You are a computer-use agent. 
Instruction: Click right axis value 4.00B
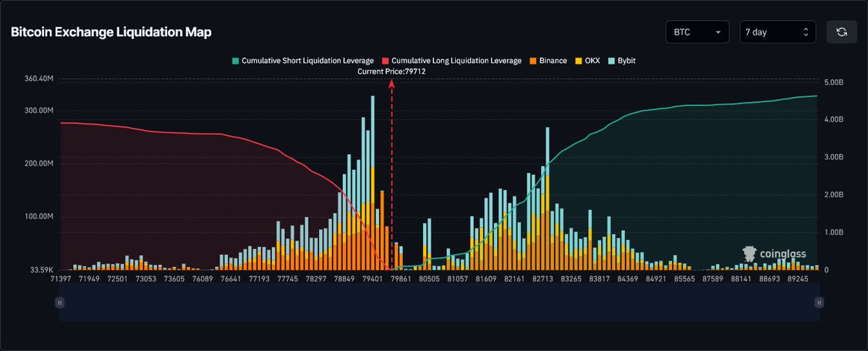(x=833, y=120)
